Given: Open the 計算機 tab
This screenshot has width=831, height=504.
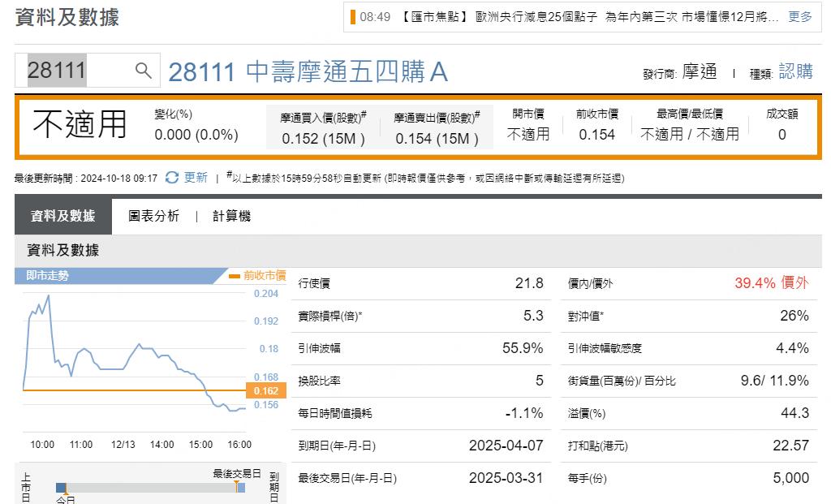Looking at the screenshot, I should coord(231,216).
